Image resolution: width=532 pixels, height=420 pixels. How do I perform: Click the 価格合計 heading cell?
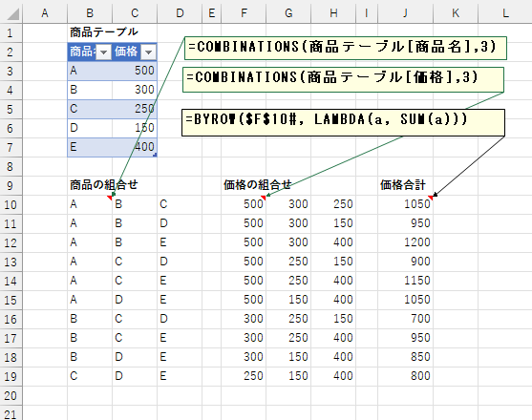click(x=405, y=185)
